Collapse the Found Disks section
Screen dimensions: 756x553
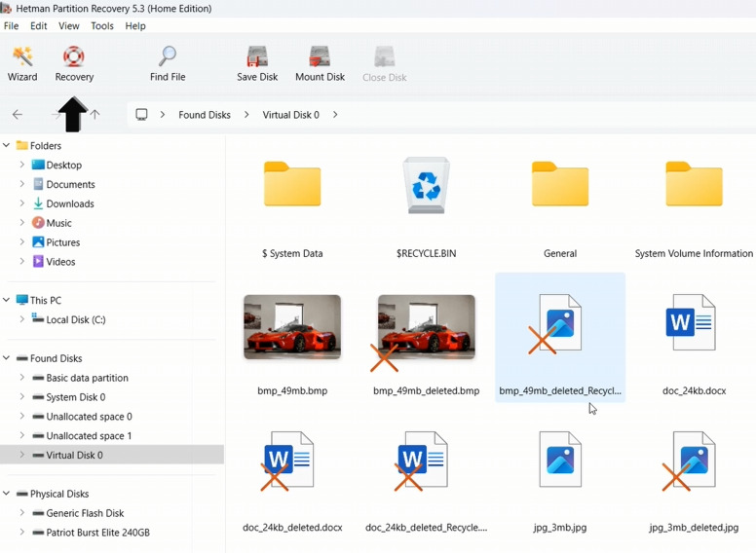[x=6, y=358]
